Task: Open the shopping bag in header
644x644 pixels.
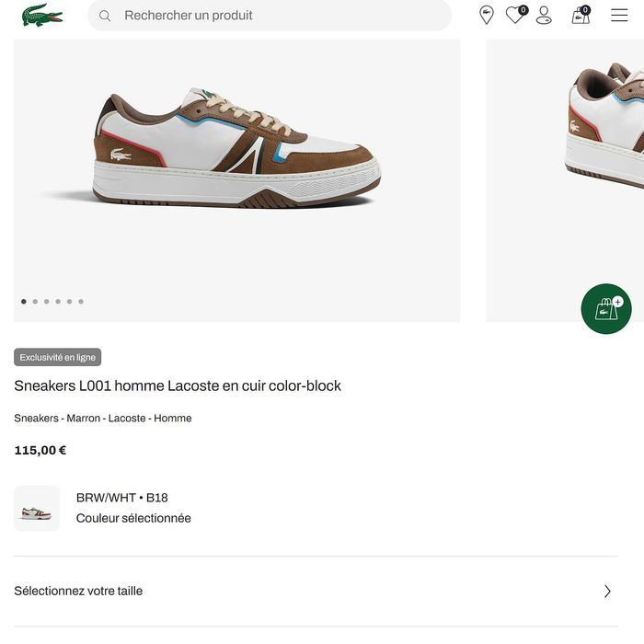Action: 581,15
